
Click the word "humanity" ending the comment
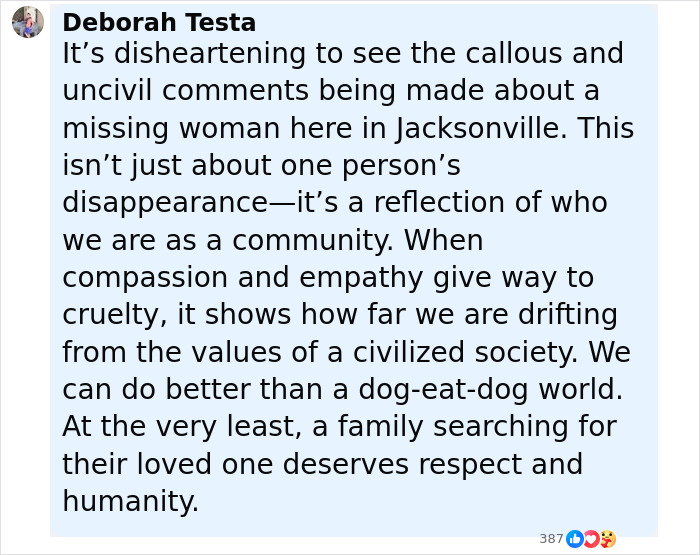click(x=128, y=501)
